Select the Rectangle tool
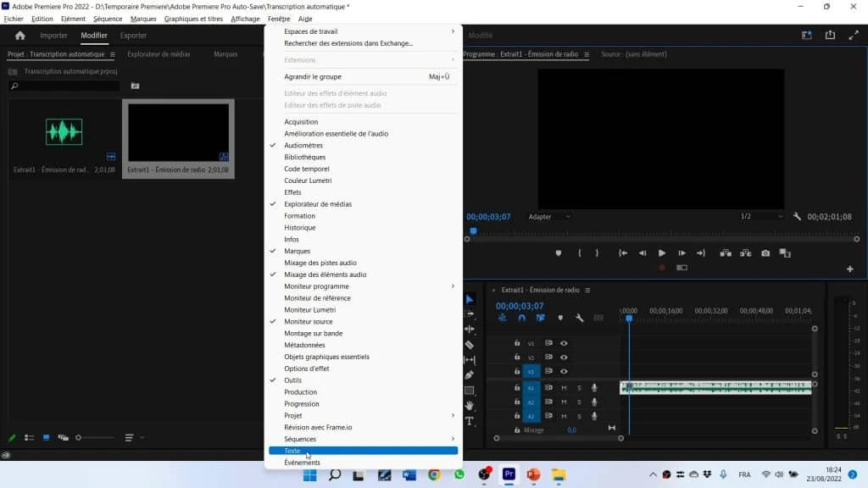Screen dimensions: 868x488 470,390
